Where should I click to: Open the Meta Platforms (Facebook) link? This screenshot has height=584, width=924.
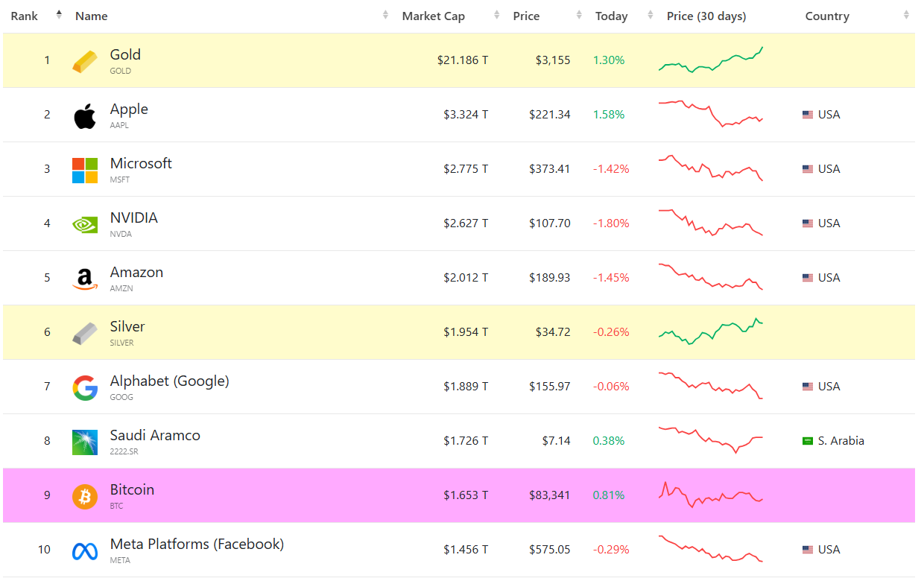[197, 545]
